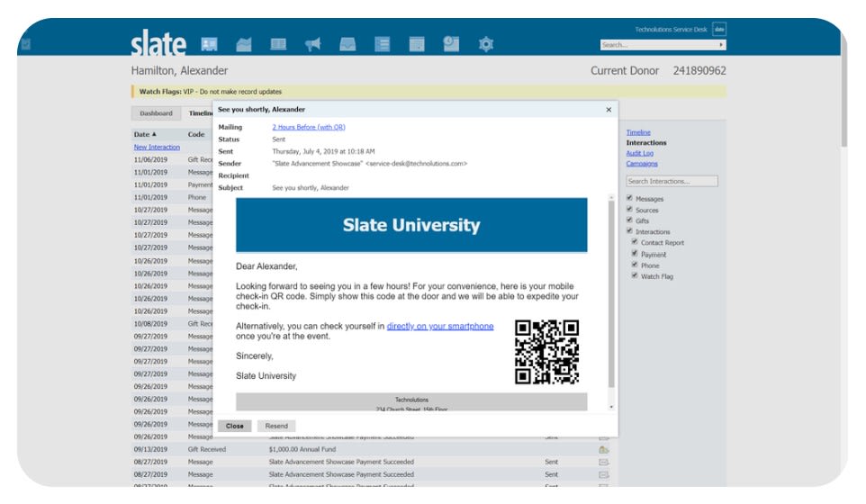Open the Records (person card) icon
This screenshot has height=504, width=866.
click(x=210, y=44)
